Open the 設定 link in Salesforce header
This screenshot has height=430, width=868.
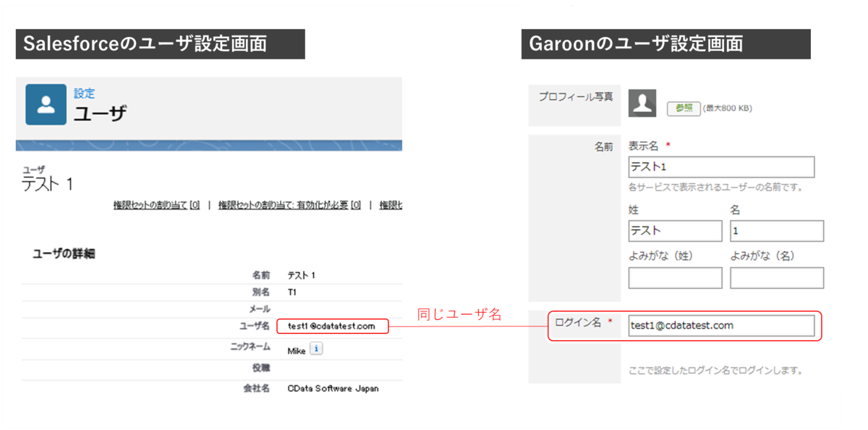click(x=85, y=93)
